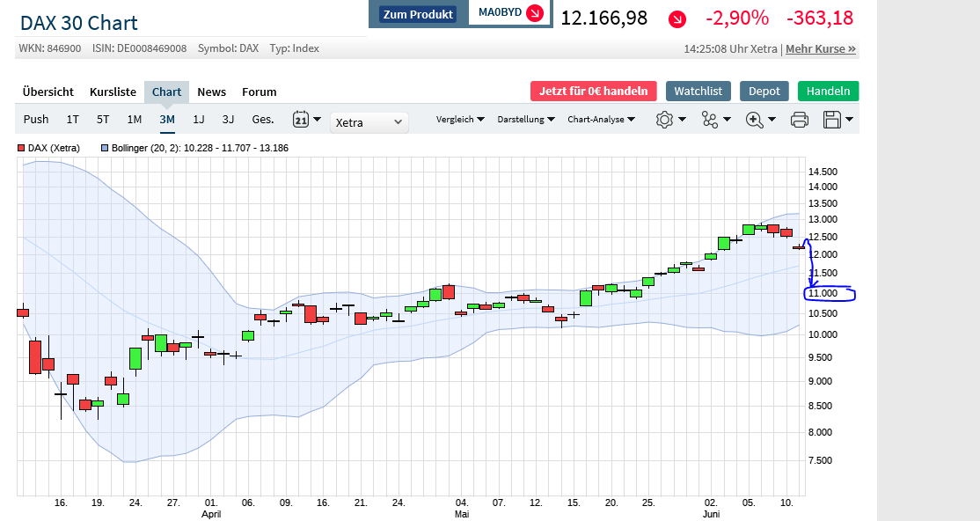Save the chart via the disk icon
Screen dimensions: 980x521
coord(832,119)
